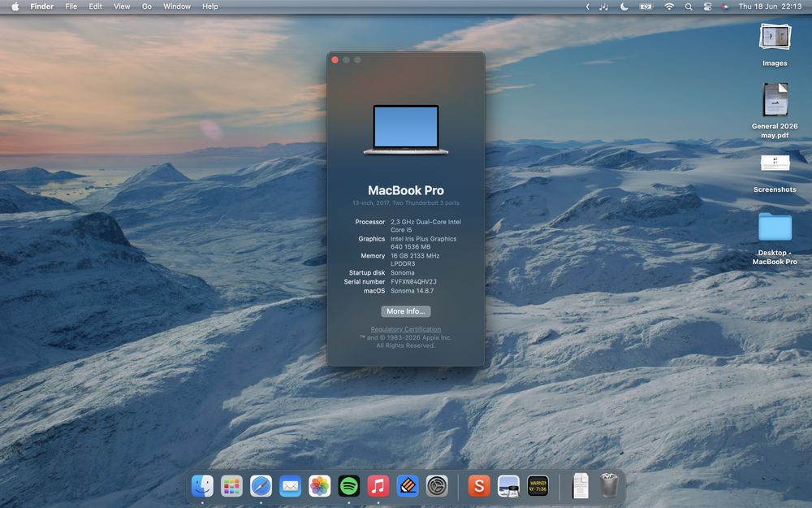This screenshot has height=508, width=812.
Task: Open the document stack in the Dock
Action: 580,486
